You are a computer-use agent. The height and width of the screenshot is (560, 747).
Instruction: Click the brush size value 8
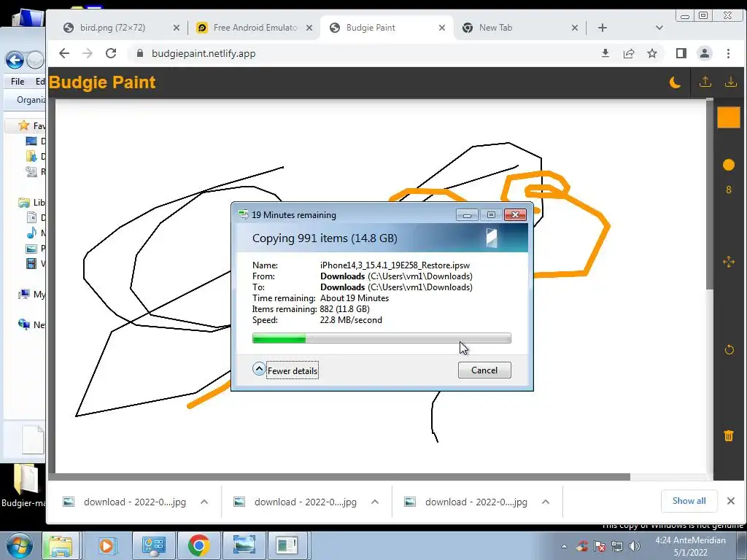(x=729, y=190)
